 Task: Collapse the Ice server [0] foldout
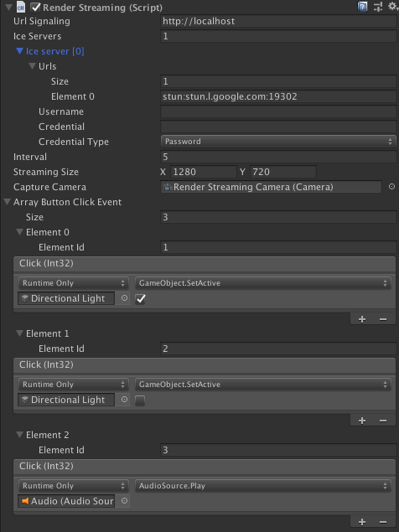[19, 51]
